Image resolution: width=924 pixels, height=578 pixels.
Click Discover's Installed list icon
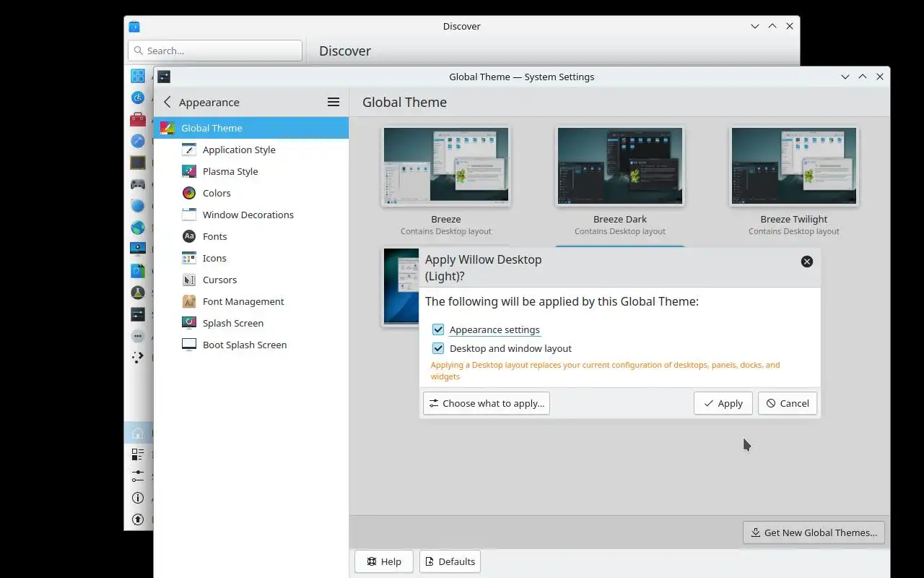(x=138, y=454)
